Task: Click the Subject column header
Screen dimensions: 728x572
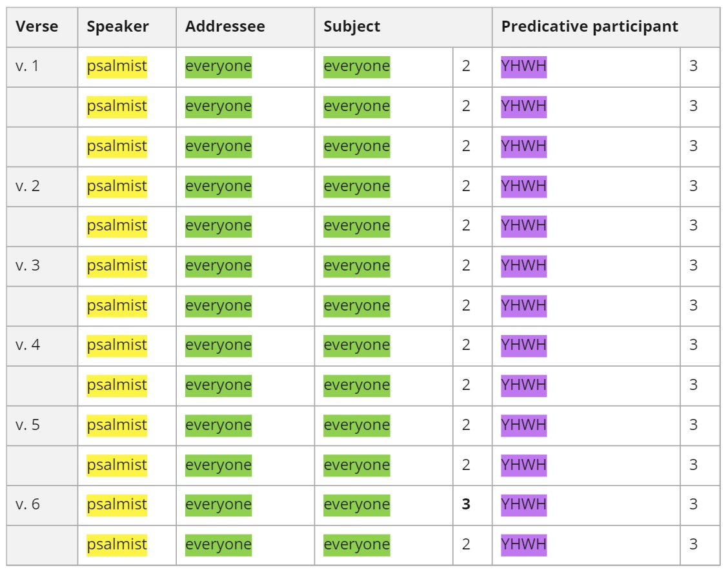Action: pyautogui.click(x=352, y=26)
